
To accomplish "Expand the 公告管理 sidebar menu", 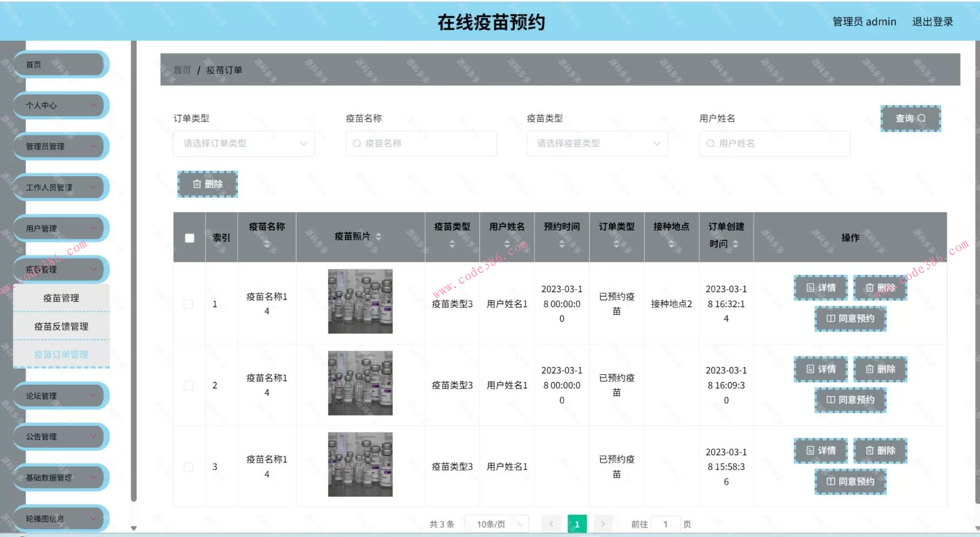I will tap(61, 436).
